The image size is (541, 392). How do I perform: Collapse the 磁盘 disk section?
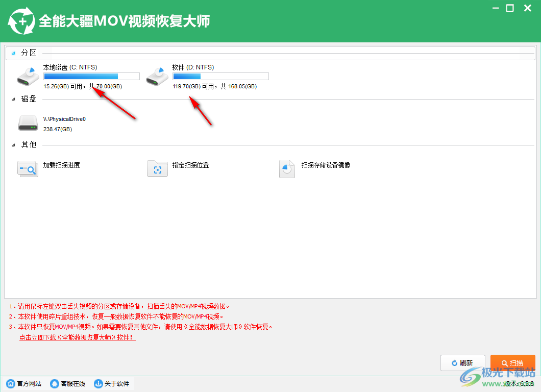[13, 100]
